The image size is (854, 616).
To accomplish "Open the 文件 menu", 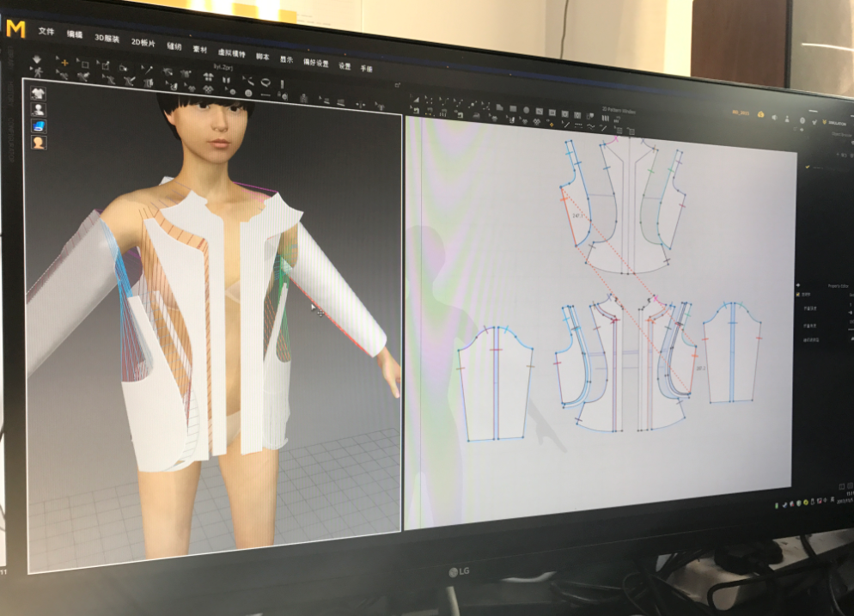I will click(46, 31).
